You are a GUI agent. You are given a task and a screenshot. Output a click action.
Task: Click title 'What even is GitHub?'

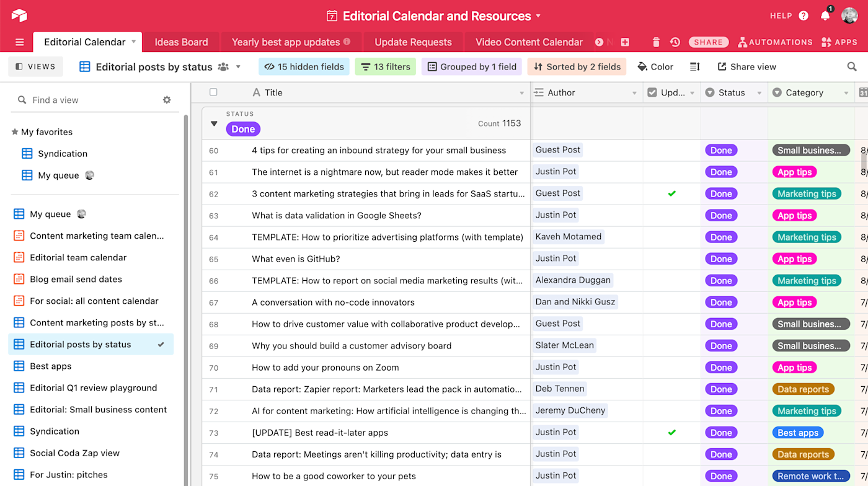[x=296, y=259]
